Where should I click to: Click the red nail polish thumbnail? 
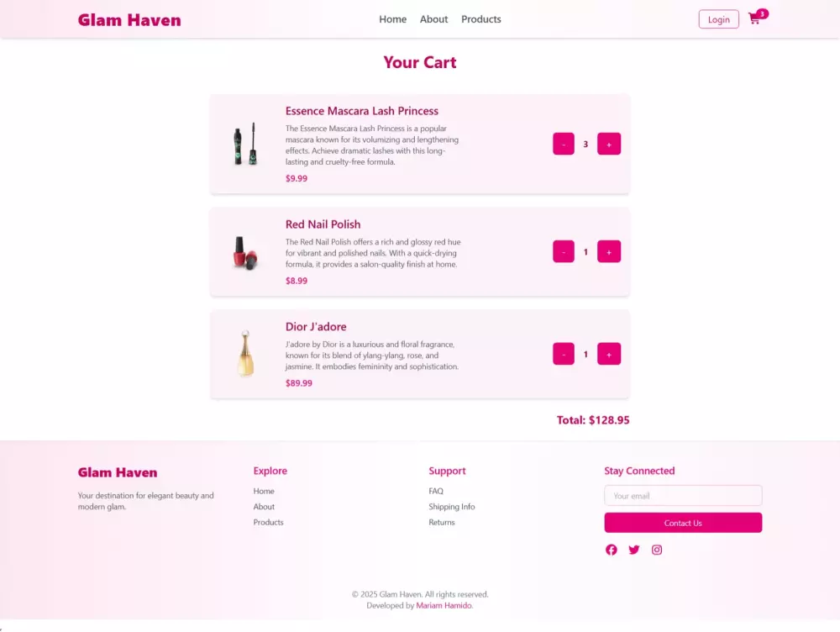click(x=245, y=252)
